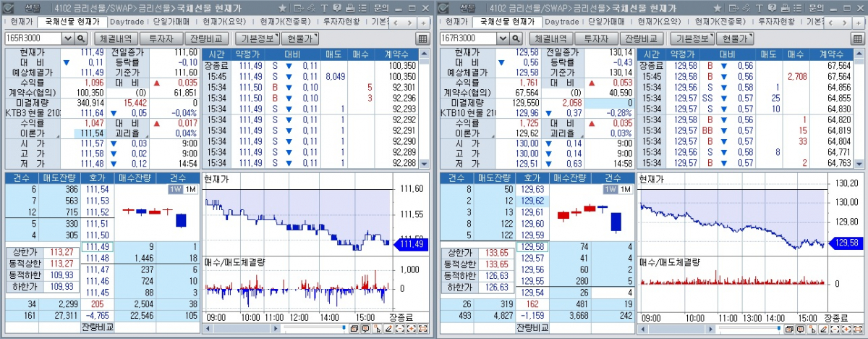868x339 pixels.
Task: Click the link chain icon in right window
Action: 746,8
